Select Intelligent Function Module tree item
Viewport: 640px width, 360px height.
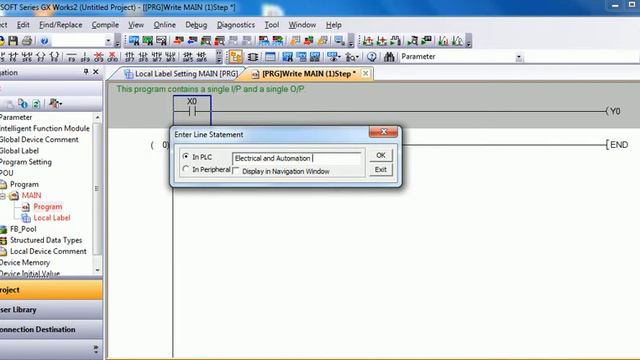click(44, 129)
